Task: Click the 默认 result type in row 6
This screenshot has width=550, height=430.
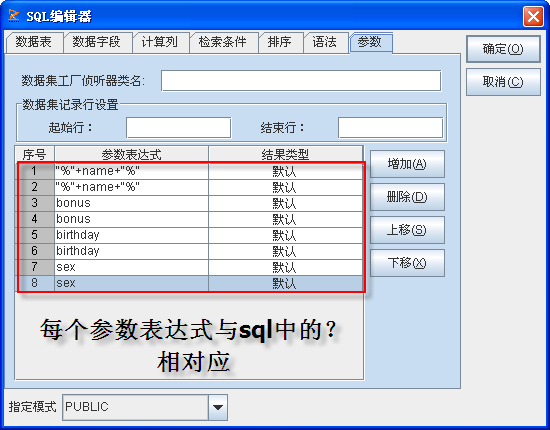Action: tap(286, 251)
